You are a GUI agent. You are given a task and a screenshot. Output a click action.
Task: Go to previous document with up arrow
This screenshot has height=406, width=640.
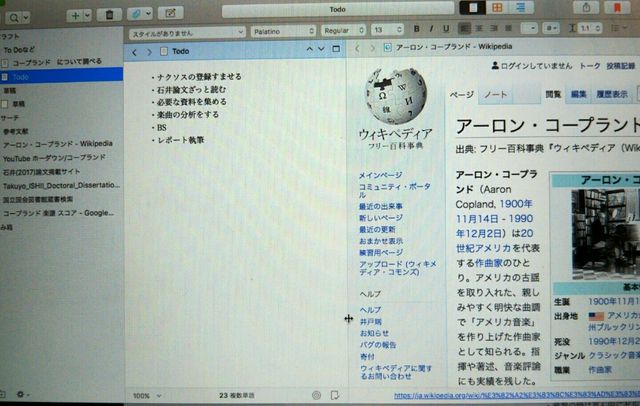(310, 49)
